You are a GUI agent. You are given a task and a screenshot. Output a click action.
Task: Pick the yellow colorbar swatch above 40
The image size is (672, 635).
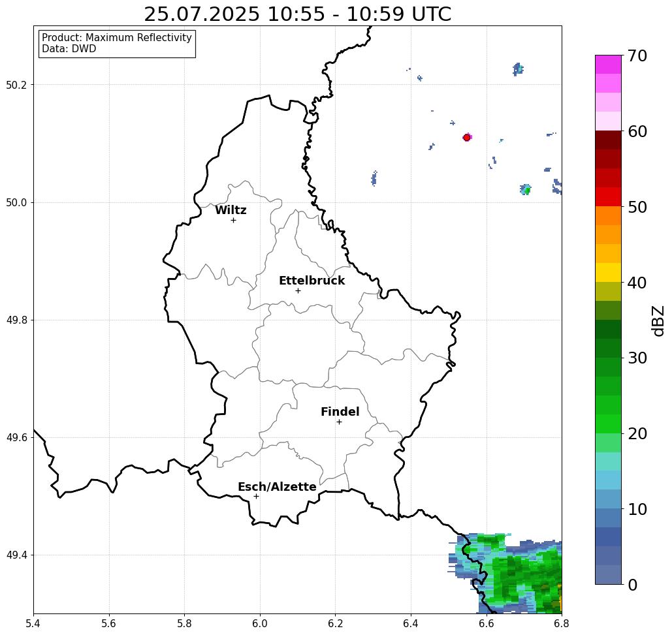coord(608,272)
